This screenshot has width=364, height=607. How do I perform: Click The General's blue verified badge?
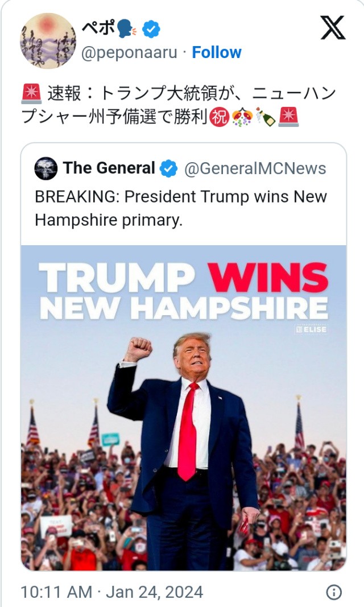tap(168, 168)
